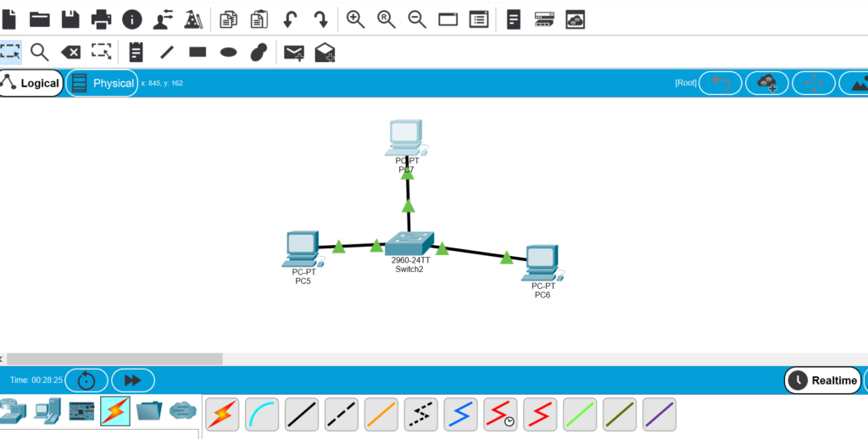Click the Save file icon
Image resolution: width=868 pixels, height=439 pixels.
[x=70, y=19]
